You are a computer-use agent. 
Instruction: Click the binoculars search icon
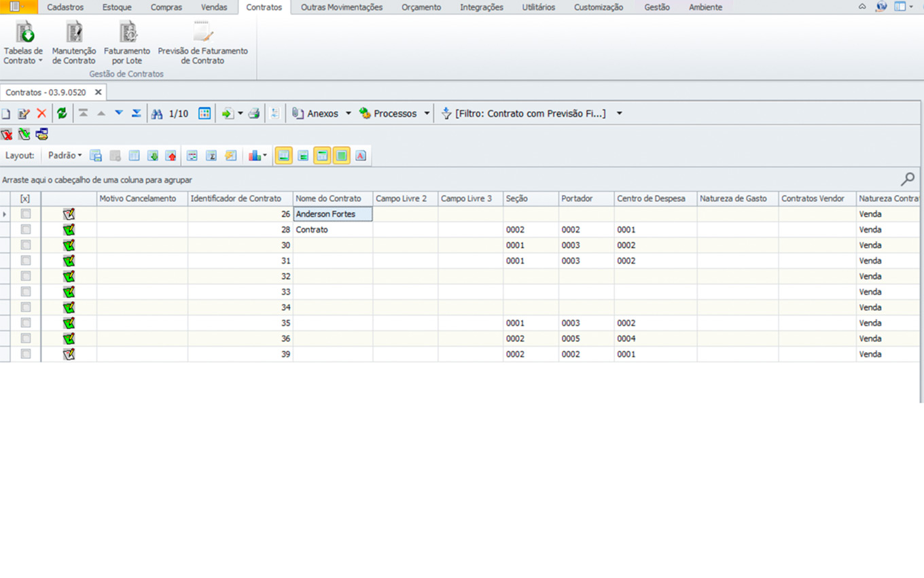[x=157, y=114]
